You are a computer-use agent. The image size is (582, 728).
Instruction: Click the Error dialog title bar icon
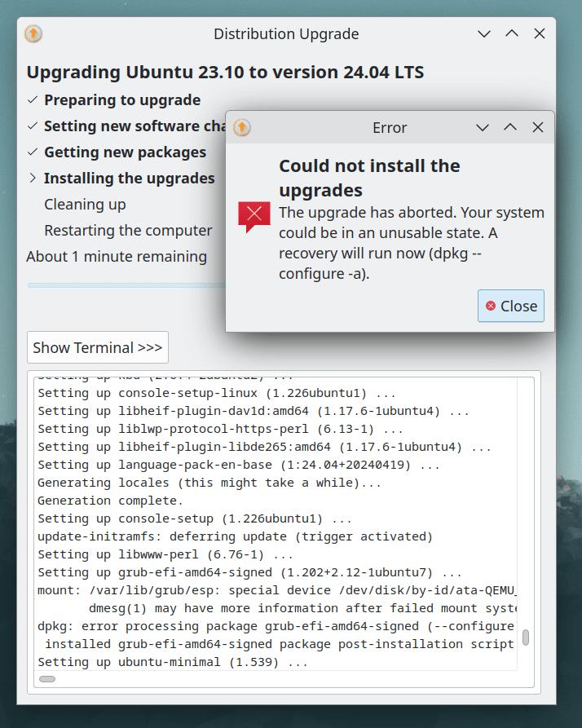click(242, 128)
